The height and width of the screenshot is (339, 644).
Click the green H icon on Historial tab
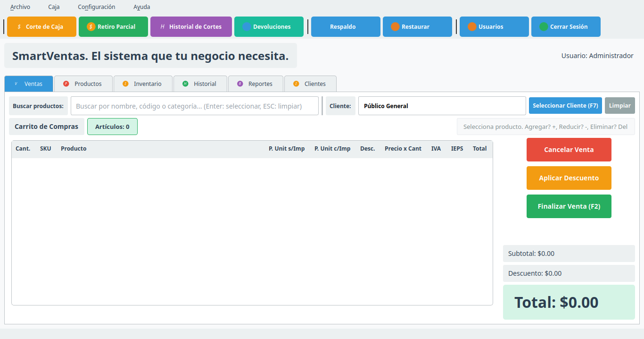(185, 84)
